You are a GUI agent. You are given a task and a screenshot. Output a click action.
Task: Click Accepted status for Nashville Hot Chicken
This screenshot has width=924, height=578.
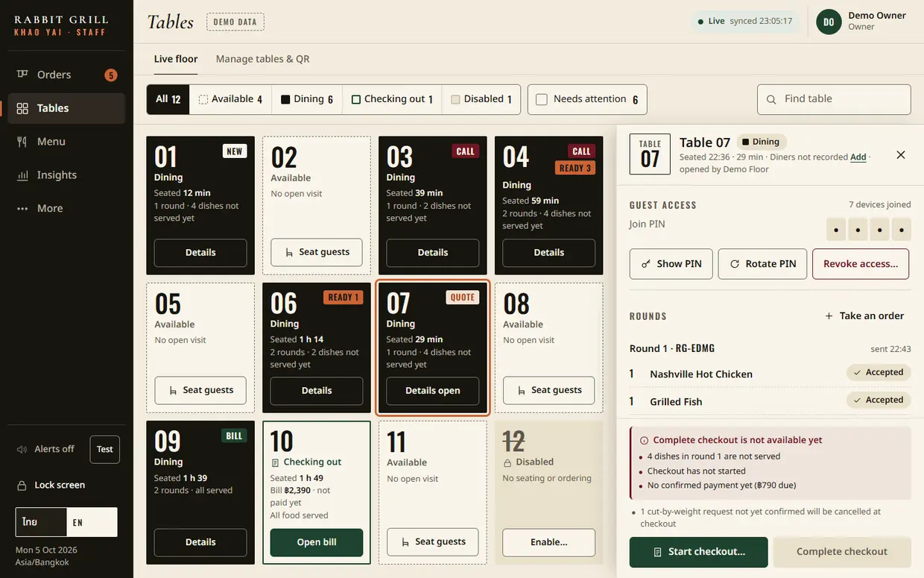coord(879,373)
